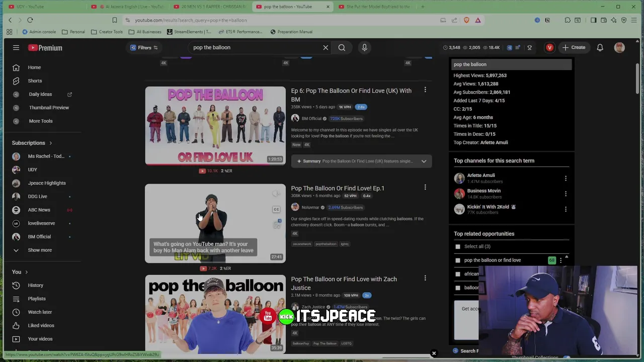Check the Select all (3) checkbox
Screen dimensions: 644x362
point(457,246)
